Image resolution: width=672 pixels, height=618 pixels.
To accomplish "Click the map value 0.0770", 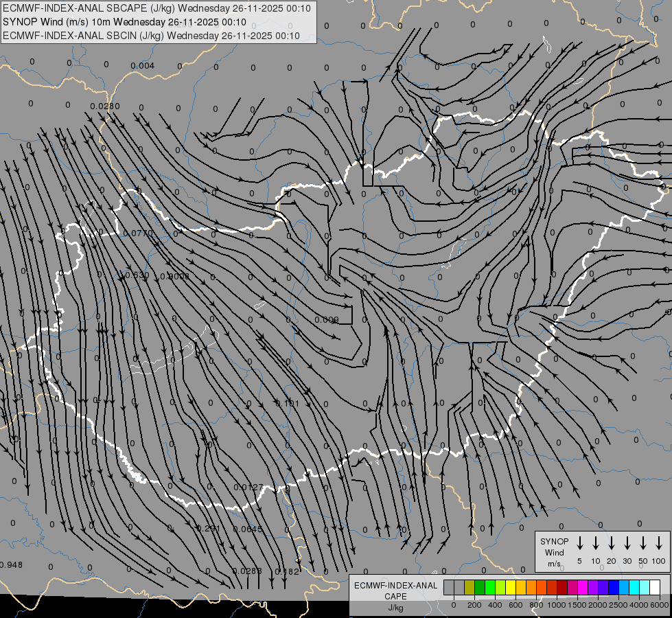I will (138, 233).
